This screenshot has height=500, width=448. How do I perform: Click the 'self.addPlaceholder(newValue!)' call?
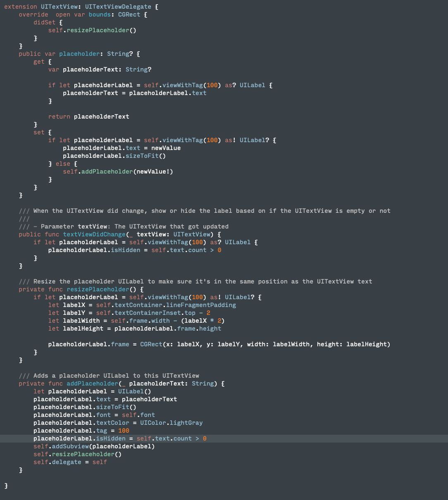coord(118,171)
